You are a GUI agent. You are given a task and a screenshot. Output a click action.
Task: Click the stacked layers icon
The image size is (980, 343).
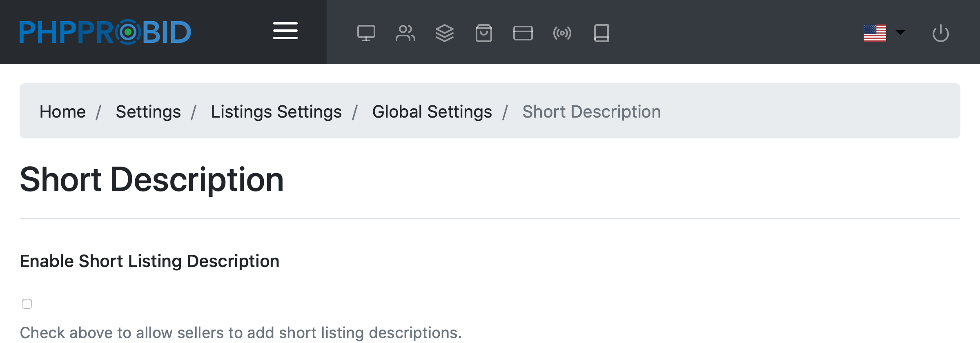pyautogui.click(x=444, y=33)
